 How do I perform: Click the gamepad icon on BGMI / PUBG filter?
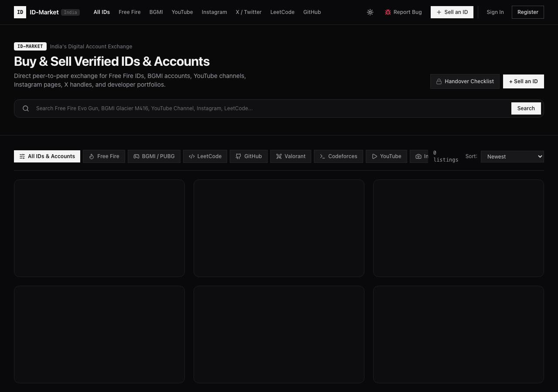[x=136, y=156]
